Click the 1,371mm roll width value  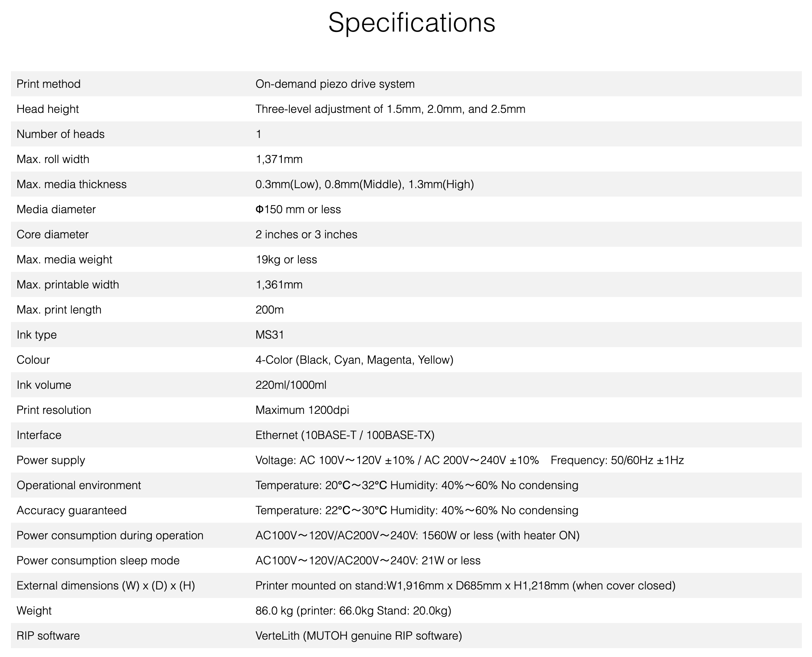tap(279, 159)
